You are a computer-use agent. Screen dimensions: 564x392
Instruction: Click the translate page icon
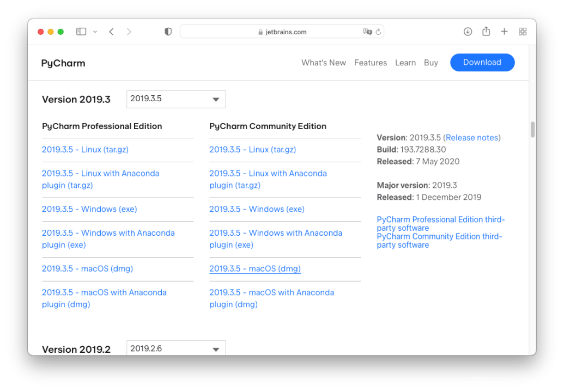(x=367, y=32)
